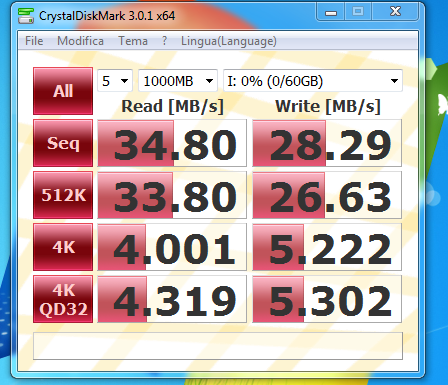
Task: Expand the 1000MB test size dropdown
Action: (178, 81)
